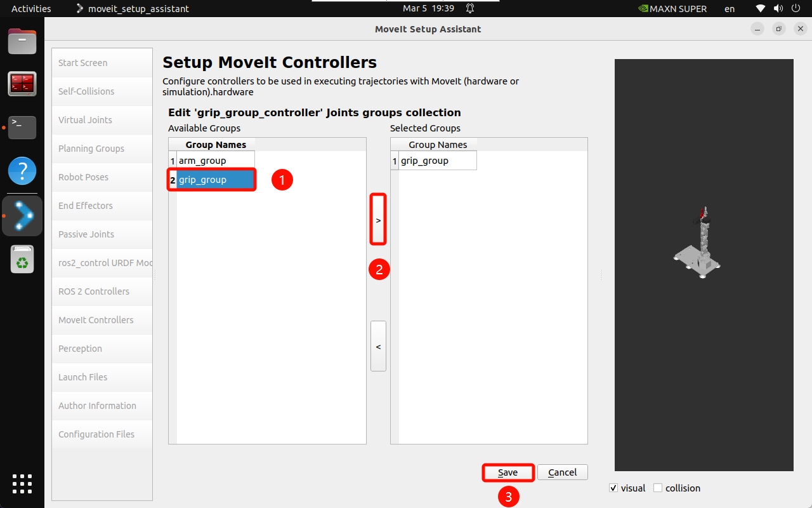Open the clock calendar 'Mar 5 19:39'
The image size is (812, 508).
coord(428,9)
